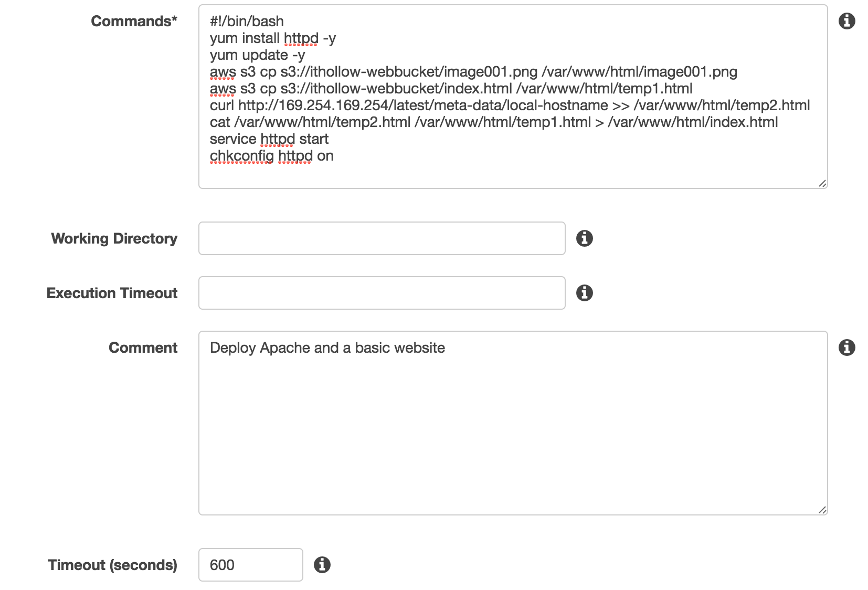
Task: Click 'Deploy Apache and a basic website' text
Action: 327,347
